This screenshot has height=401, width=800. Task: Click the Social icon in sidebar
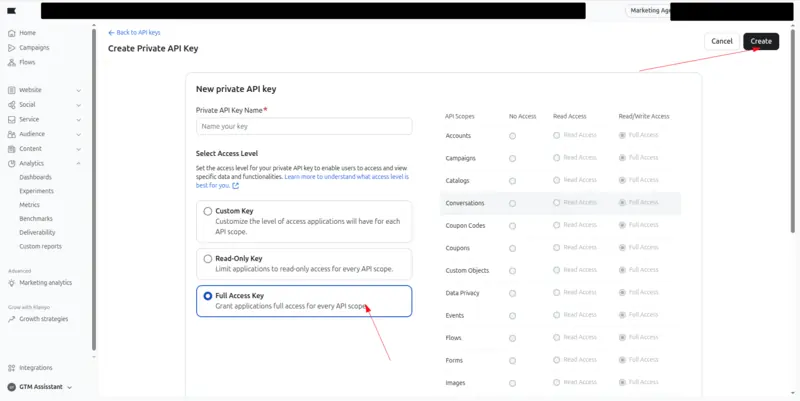pos(12,105)
